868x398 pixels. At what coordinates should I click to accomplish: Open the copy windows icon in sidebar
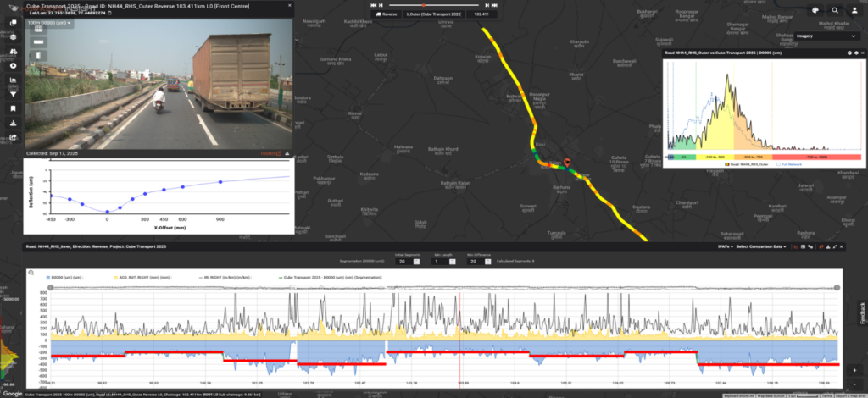click(x=14, y=23)
